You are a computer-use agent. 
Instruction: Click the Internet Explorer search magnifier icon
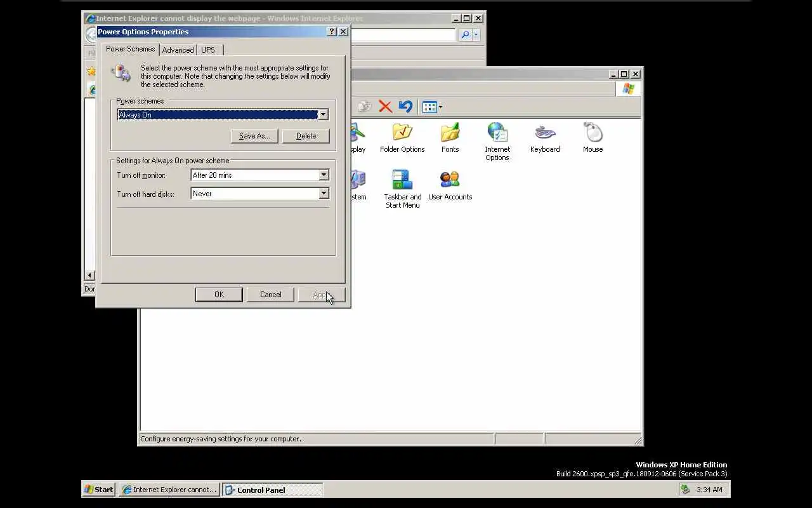[465, 35]
